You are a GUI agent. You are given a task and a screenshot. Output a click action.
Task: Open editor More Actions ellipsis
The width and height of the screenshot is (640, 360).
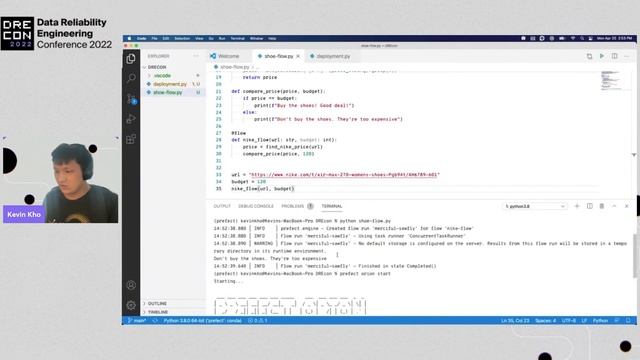point(627,56)
